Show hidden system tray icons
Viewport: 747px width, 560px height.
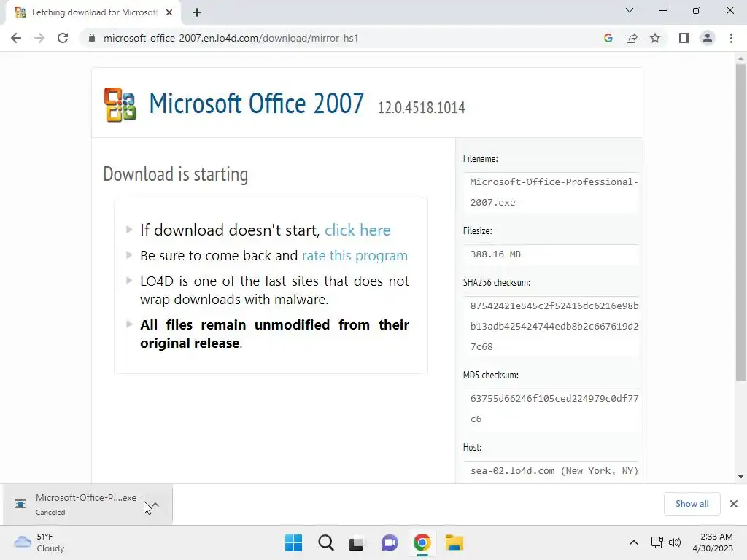[634, 542]
